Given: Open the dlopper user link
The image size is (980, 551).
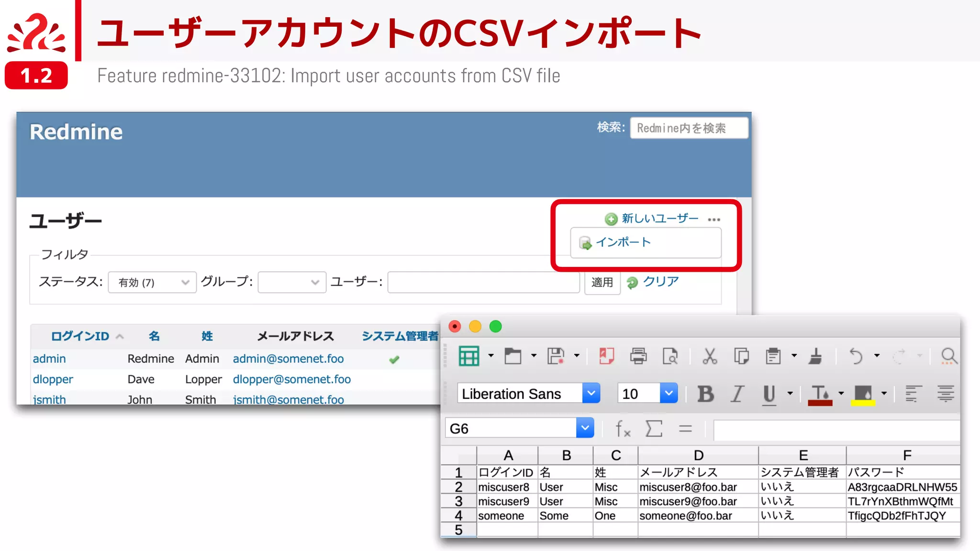Looking at the screenshot, I should tap(53, 379).
